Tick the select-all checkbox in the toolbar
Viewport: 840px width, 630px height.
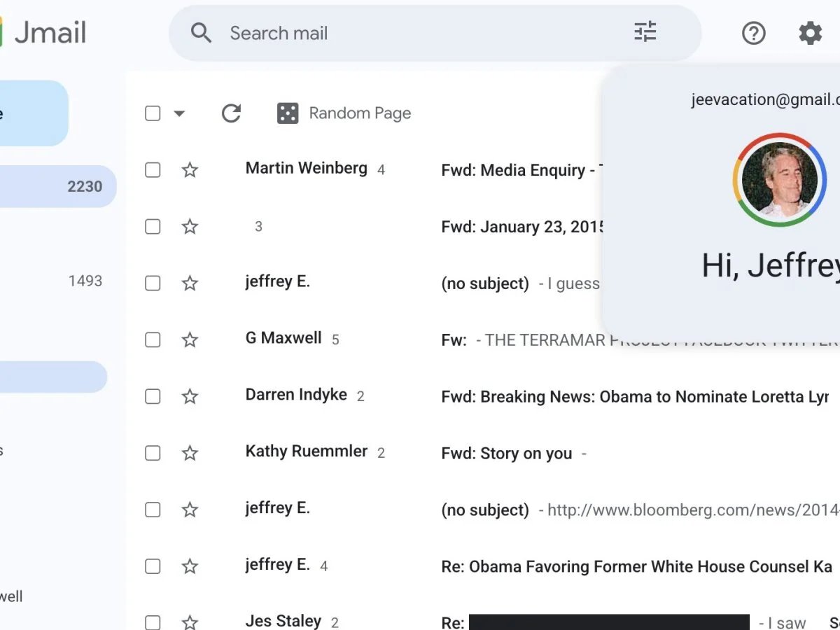pyautogui.click(x=153, y=113)
